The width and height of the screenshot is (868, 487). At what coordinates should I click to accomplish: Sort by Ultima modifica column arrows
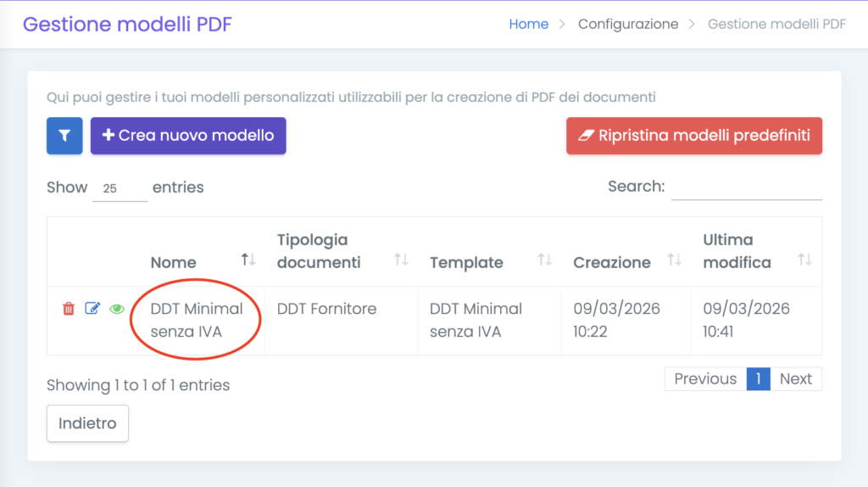(804, 260)
